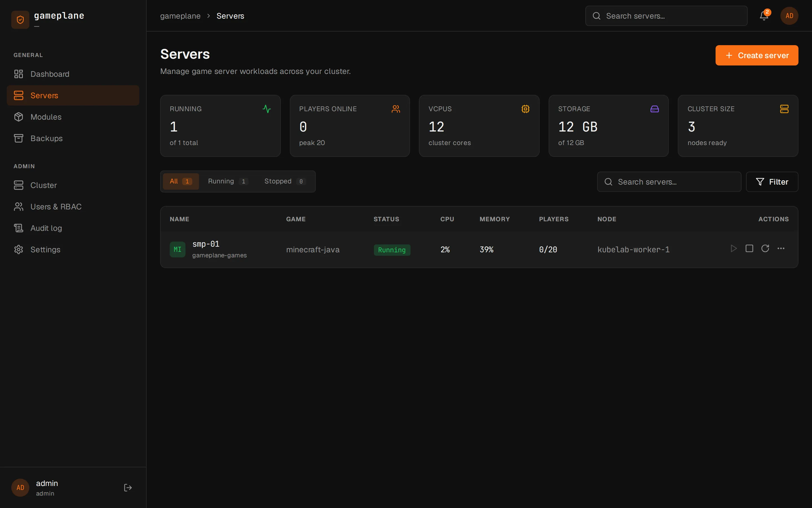Screen dimensions: 812x508
Task: Open the smp-01 server name
Action: [206, 244]
